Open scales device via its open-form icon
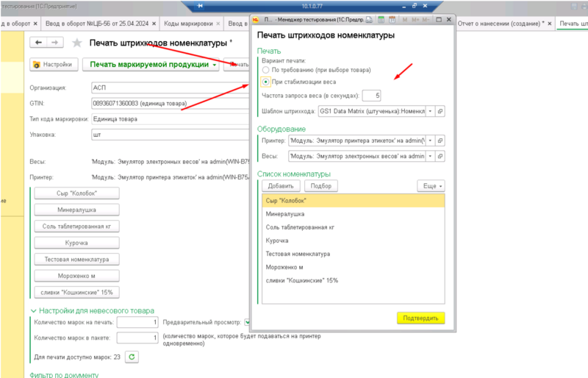The image size is (588, 378). (440, 157)
